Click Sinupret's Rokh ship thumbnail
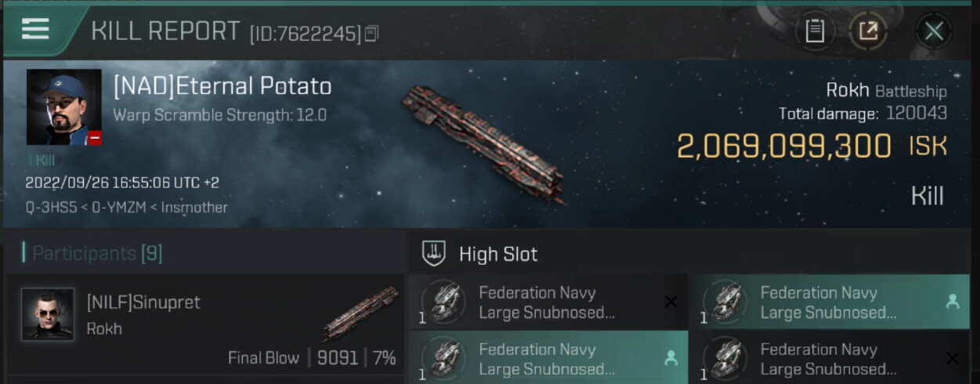 point(361,312)
